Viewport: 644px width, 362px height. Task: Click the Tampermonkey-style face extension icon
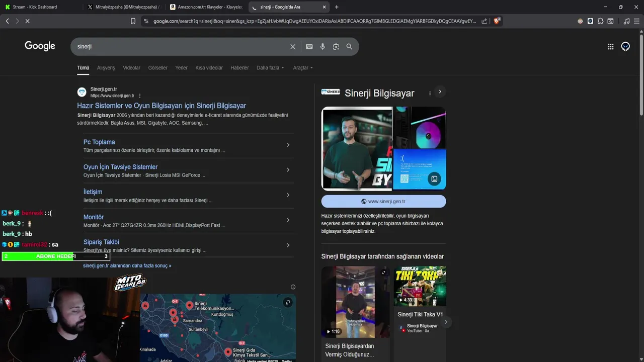[x=580, y=21]
